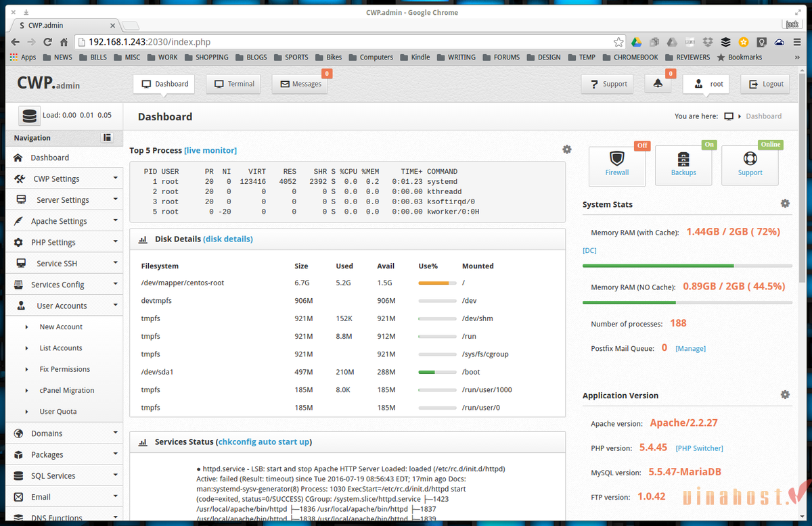Bookmark page with star icon in address bar
This screenshot has height=526, width=812.
click(x=618, y=41)
